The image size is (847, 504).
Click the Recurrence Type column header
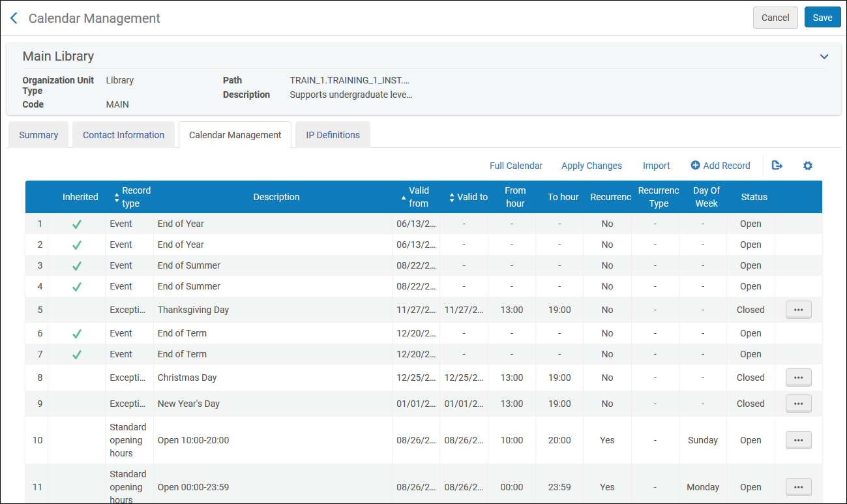[x=659, y=197]
